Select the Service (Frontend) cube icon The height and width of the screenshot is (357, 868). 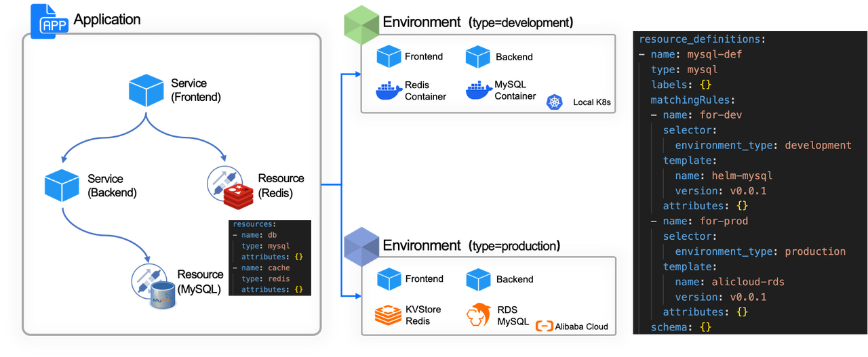click(x=146, y=91)
